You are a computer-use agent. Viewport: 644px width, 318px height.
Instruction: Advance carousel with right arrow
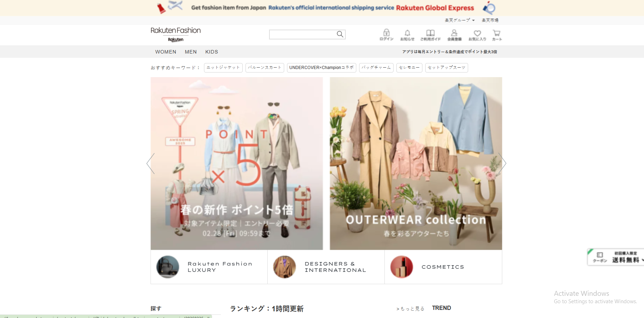(x=502, y=163)
